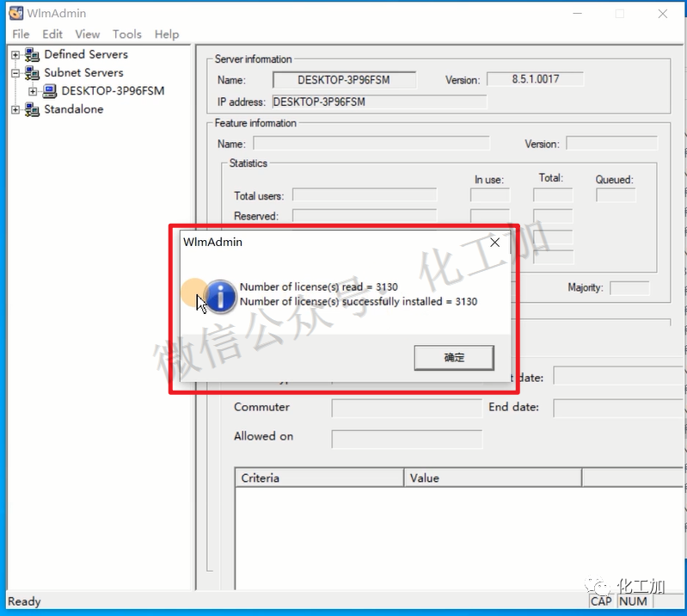Select the Subnet Servers icon
687x616 pixels.
32,73
